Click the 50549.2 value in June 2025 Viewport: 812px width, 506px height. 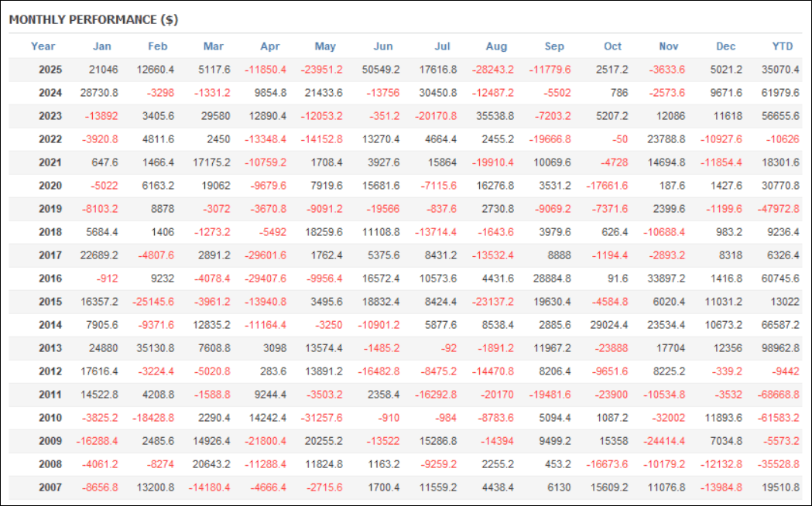381,70
